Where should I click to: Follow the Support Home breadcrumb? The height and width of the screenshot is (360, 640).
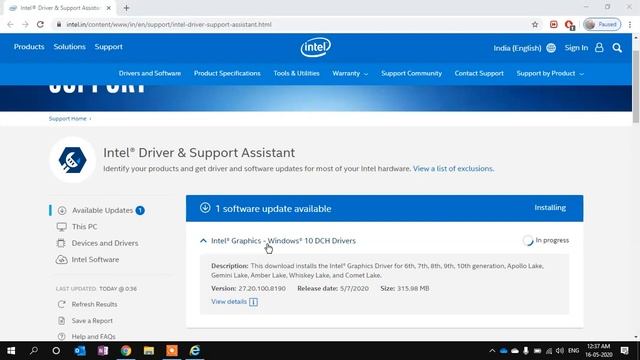pyautogui.click(x=67, y=119)
